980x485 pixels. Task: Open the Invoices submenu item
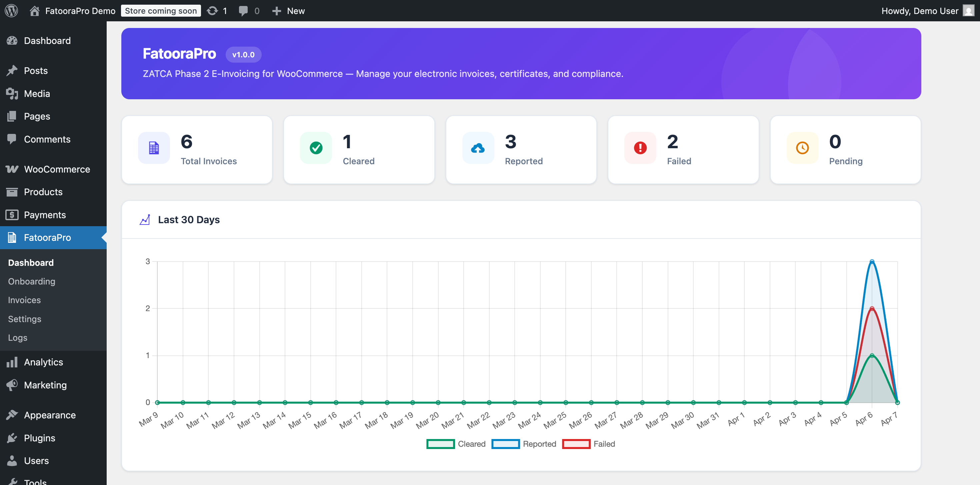click(x=24, y=300)
